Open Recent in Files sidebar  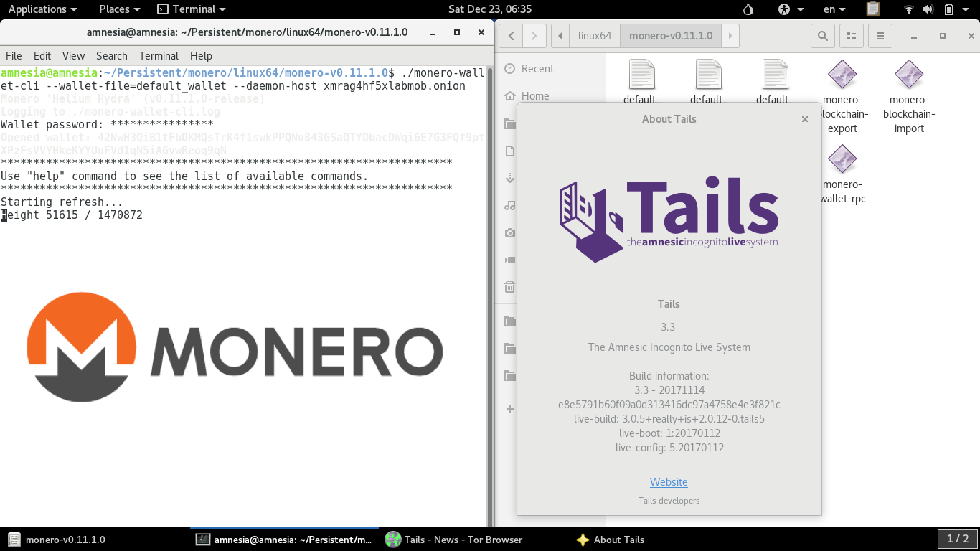tap(537, 69)
